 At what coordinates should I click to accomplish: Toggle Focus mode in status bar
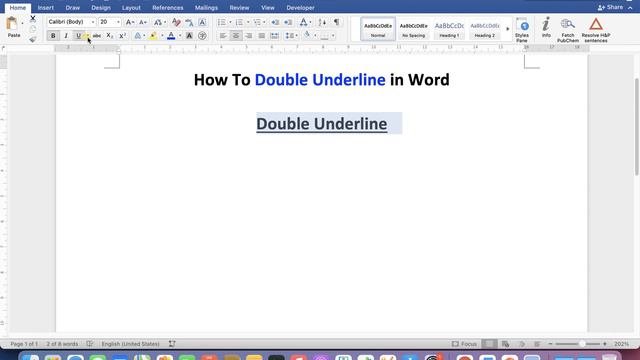point(464,344)
